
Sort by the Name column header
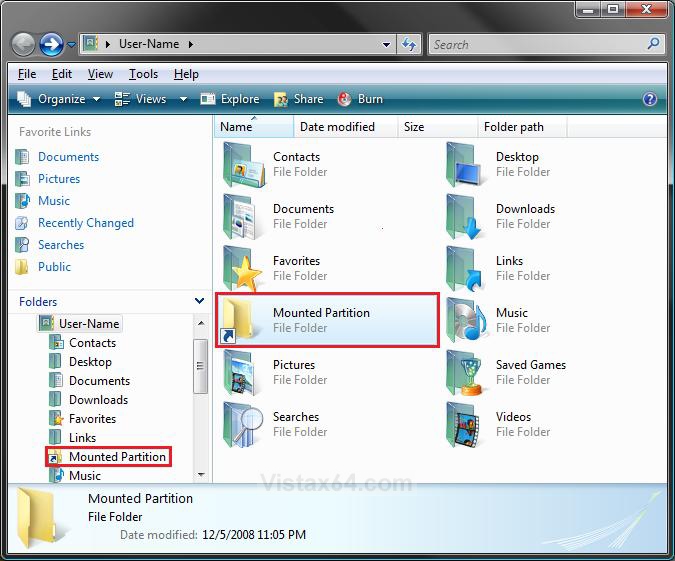tap(254, 127)
